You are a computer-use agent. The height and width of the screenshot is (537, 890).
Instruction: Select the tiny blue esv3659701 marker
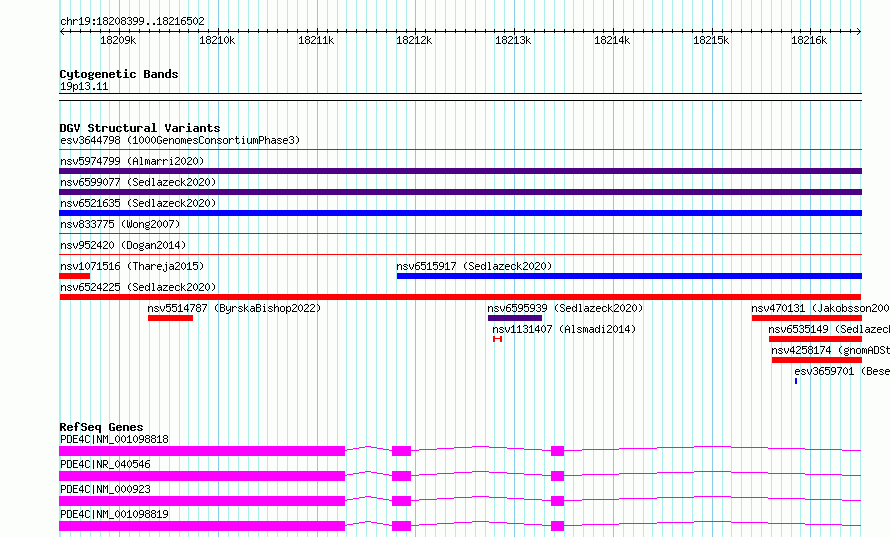point(796,381)
